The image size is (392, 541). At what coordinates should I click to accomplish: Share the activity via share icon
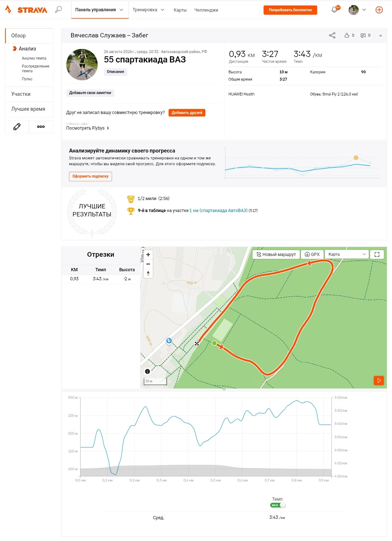pyautogui.click(x=332, y=35)
